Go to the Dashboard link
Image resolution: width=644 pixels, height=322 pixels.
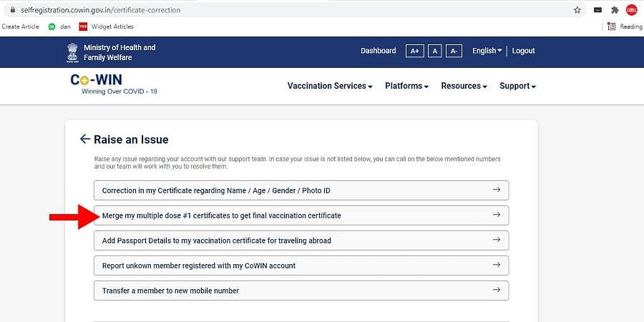pyautogui.click(x=378, y=51)
